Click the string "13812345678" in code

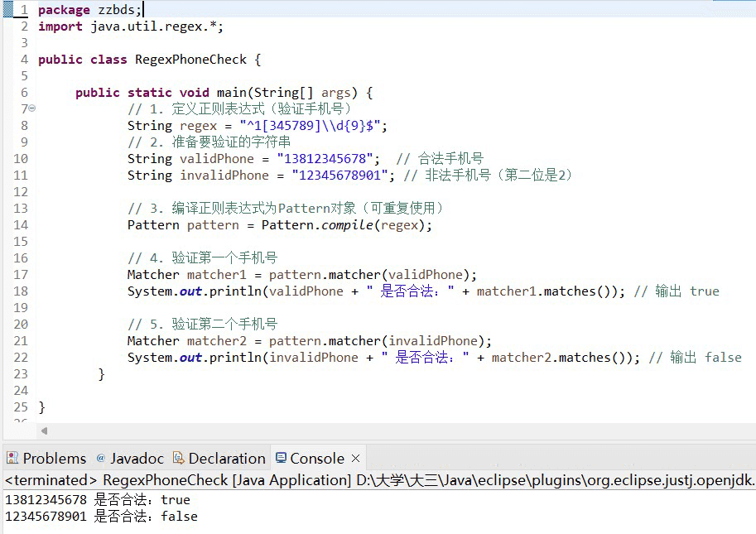[325, 159]
